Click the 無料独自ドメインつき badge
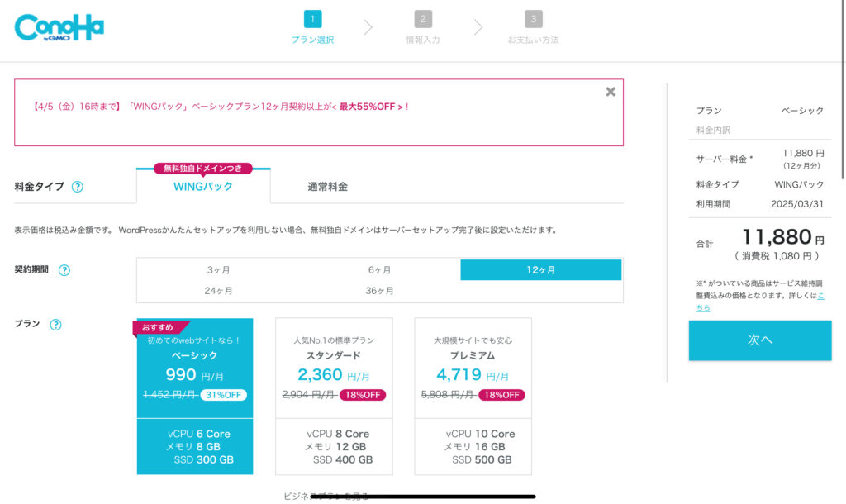Image resolution: width=846 pixels, height=504 pixels. click(203, 169)
